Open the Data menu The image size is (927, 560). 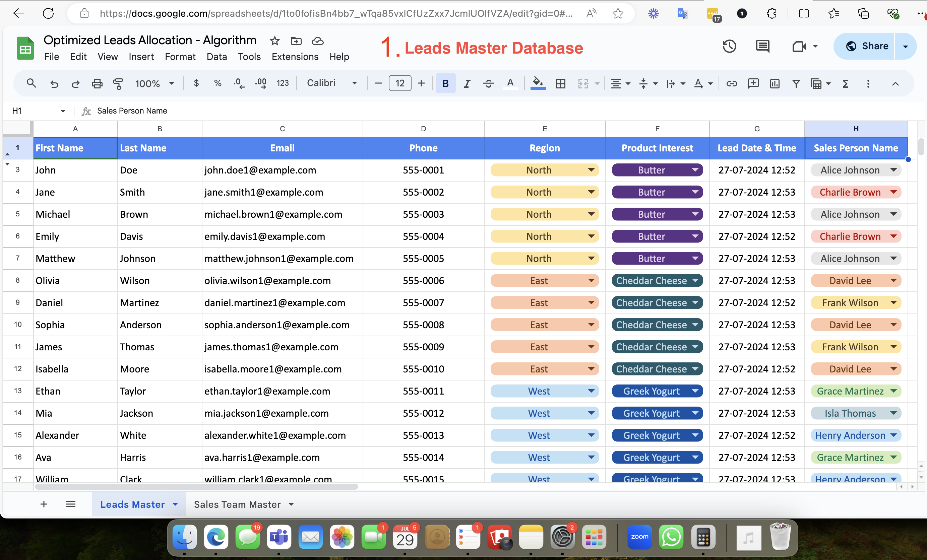pos(217,57)
